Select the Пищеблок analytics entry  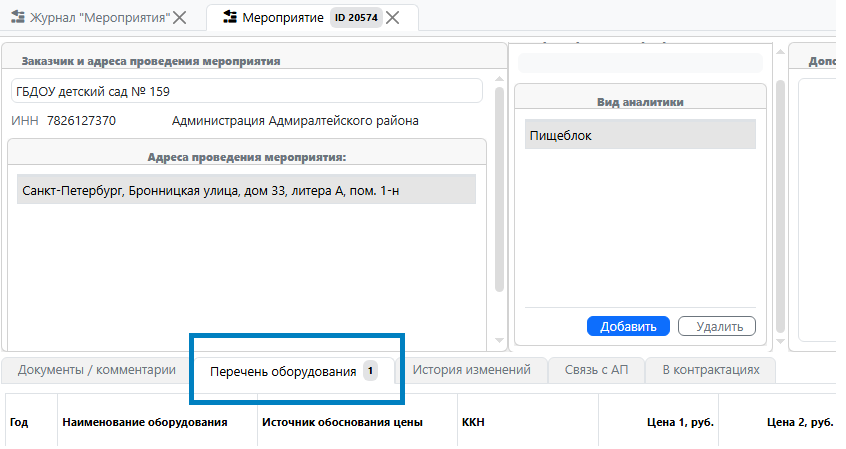pyautogui.click(x=640, y=135)
